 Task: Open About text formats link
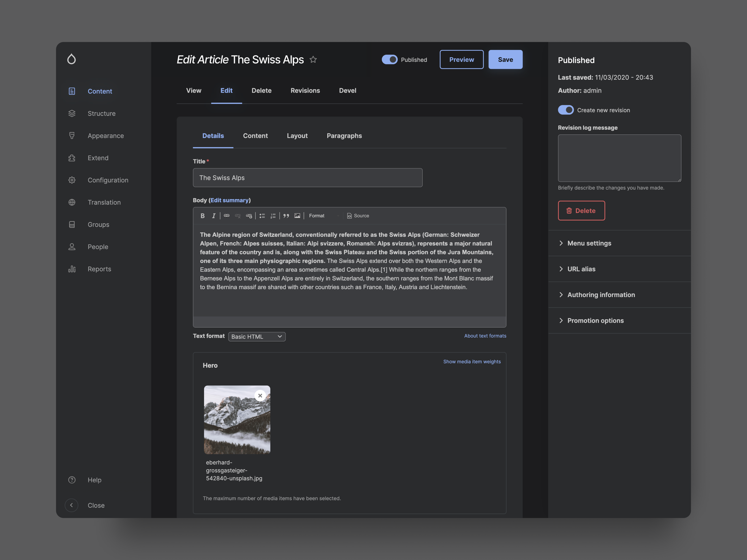pyautogui.click(x=485, y=336)
